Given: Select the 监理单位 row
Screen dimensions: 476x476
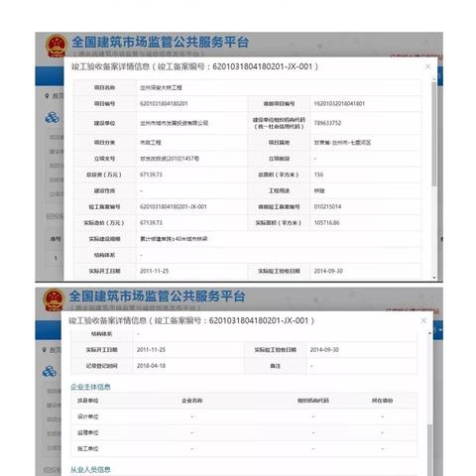Looking at the screenshot, I should (x=244, y=432).
